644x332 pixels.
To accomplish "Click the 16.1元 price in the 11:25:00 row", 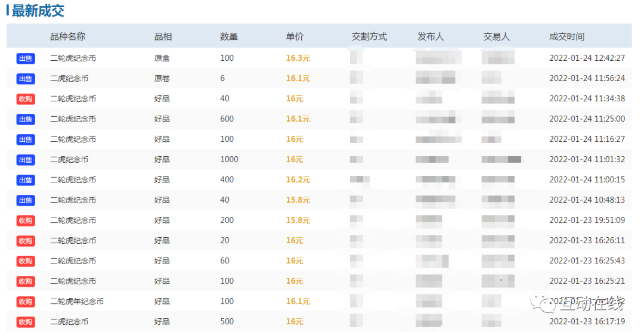I will (298, 119).
